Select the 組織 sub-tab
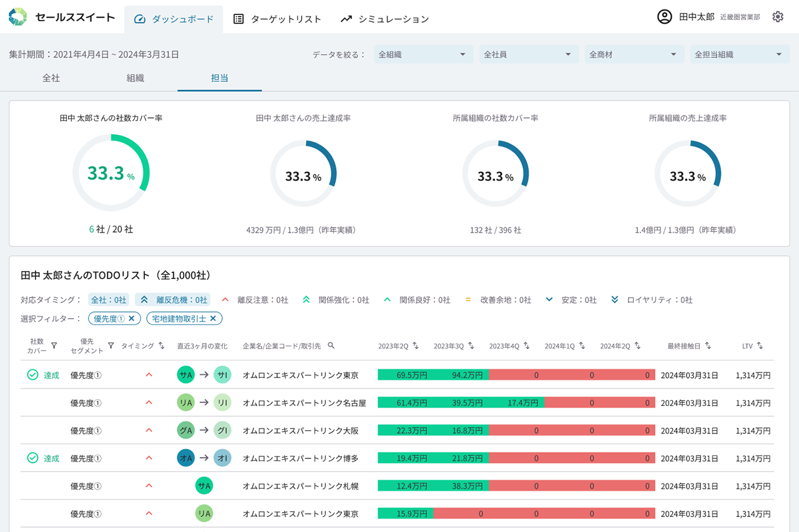The width and height of the screenshot is (799, 532). [x=135, y=79]
